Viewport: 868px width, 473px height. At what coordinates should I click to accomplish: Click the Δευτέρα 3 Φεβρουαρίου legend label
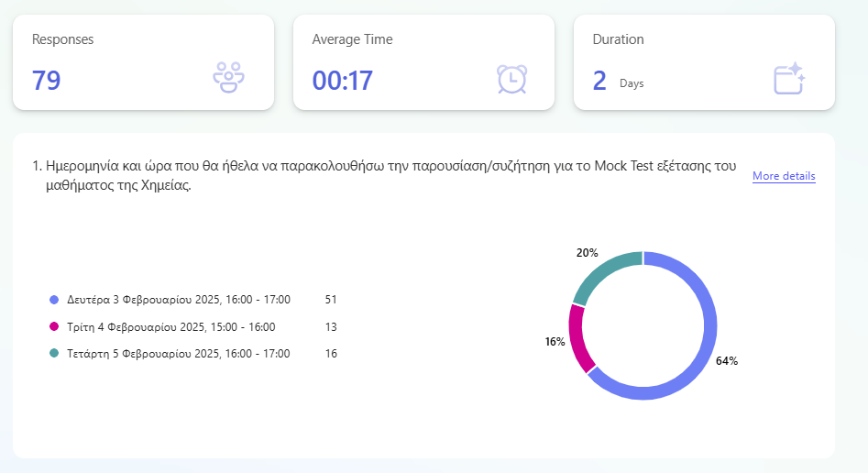[x=178, y=300]
